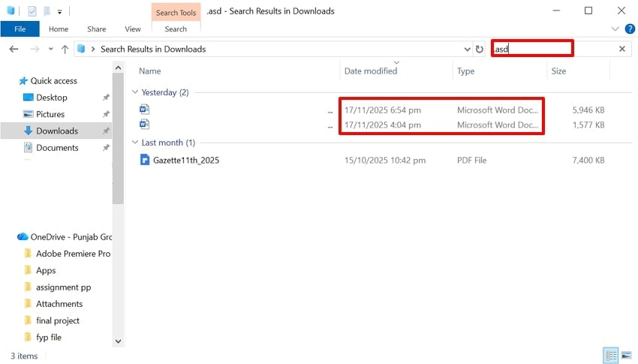Open Quick access in navigation pane
The width and height of the screenshot is (638, 364).
54,81
